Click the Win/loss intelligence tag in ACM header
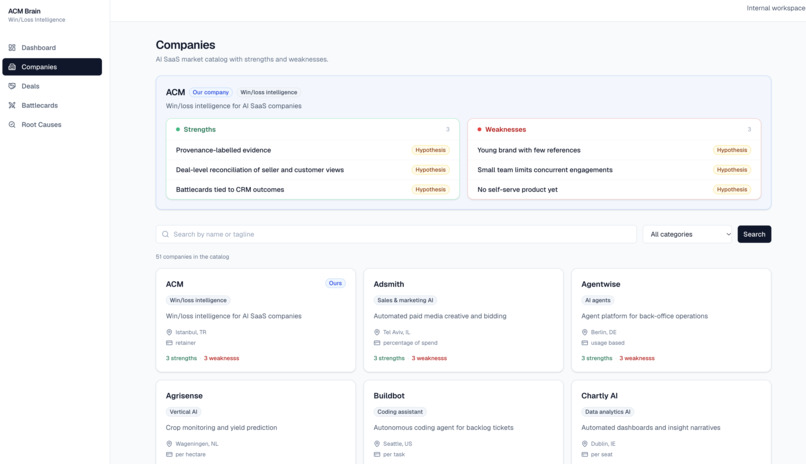The width and height of the screenshot is (806, 464). point(269,92)
